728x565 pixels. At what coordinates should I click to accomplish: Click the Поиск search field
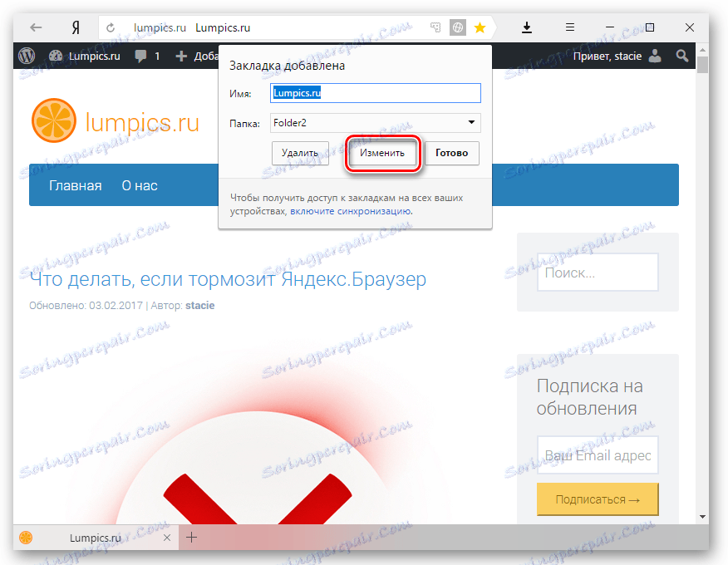click(598, 273)
